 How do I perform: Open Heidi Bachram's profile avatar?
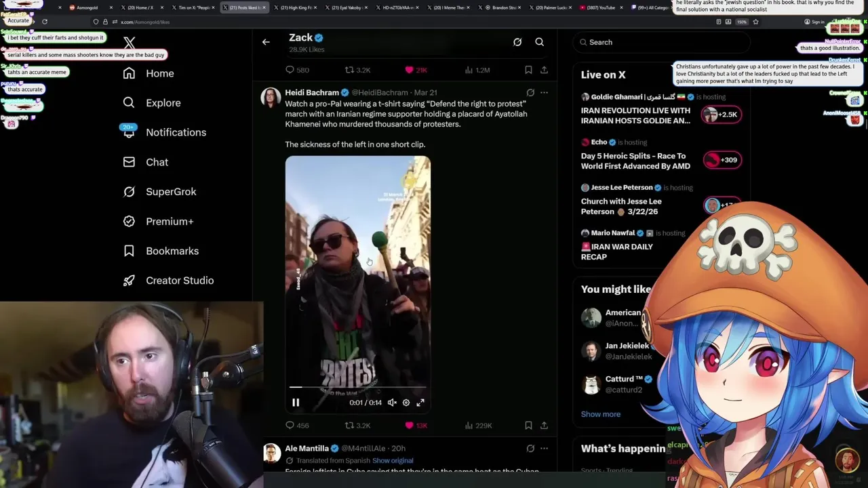(271, 98)
